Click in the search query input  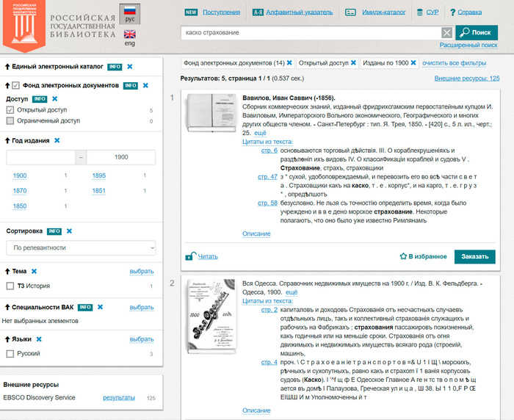pyautogui.click(x=311, y=32)
